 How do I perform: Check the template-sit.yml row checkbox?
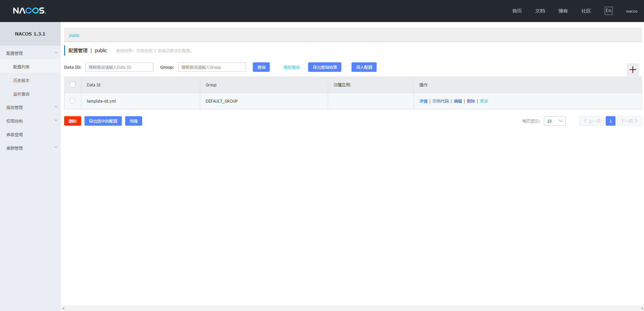pos(73,101)
